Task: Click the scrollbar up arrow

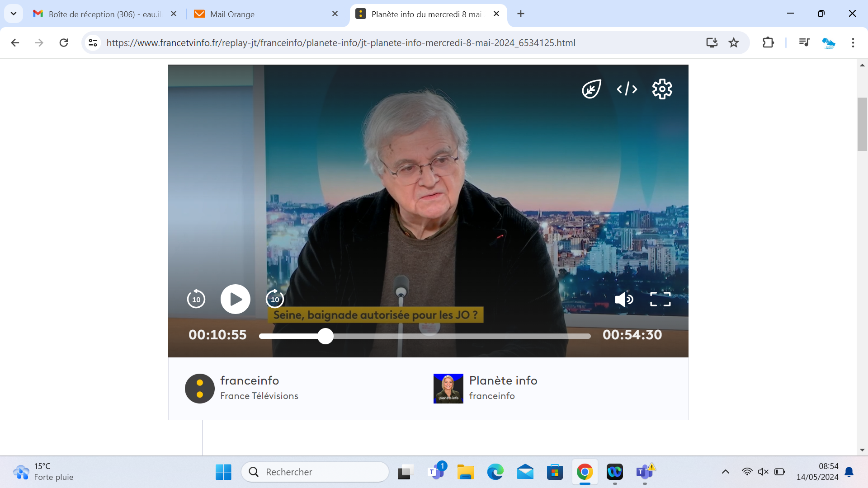Action: pos(862,65)
